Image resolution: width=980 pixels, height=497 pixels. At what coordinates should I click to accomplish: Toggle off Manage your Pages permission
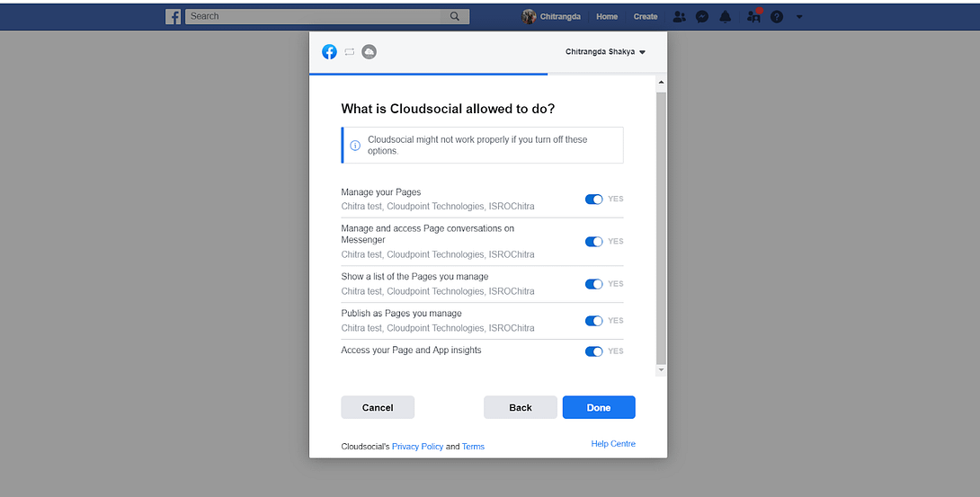(593, 200)
